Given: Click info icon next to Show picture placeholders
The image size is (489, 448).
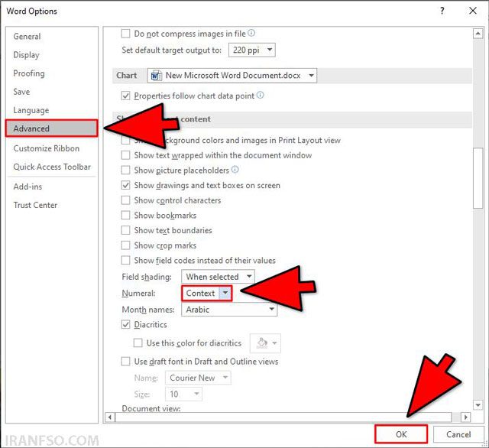Looking at the screenshot, I should point(235,170).
